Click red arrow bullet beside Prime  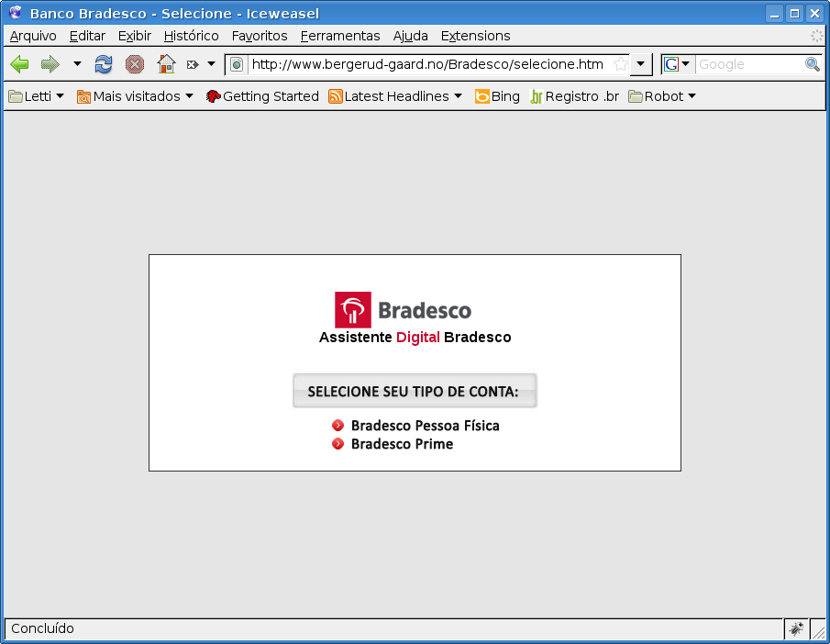pos(338,443)
